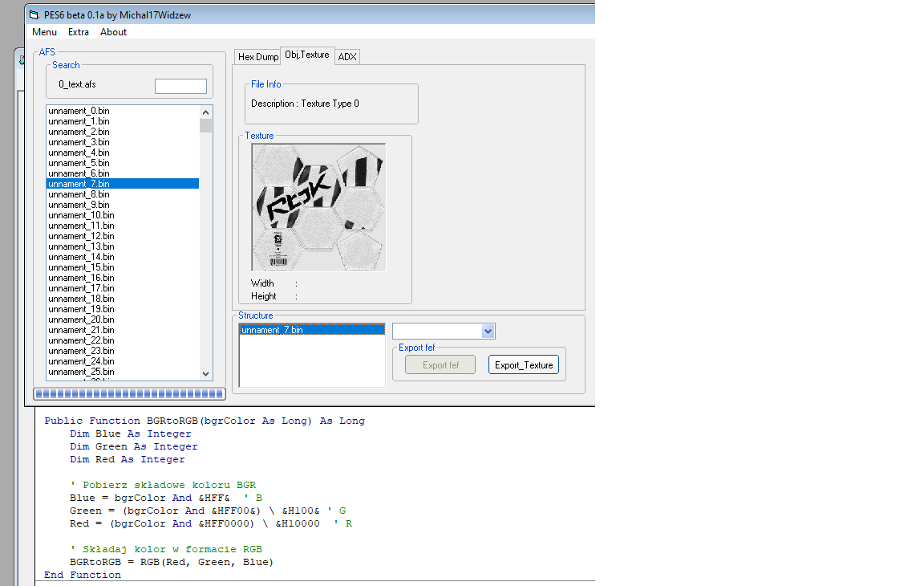Click the file list scroll up arrow

tap(205, 112)
